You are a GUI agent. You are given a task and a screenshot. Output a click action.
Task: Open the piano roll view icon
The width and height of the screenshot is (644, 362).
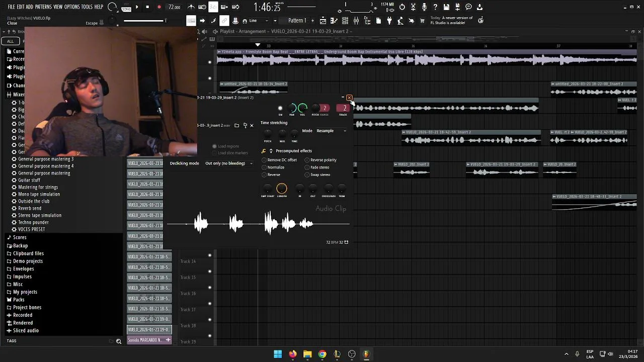334,21
